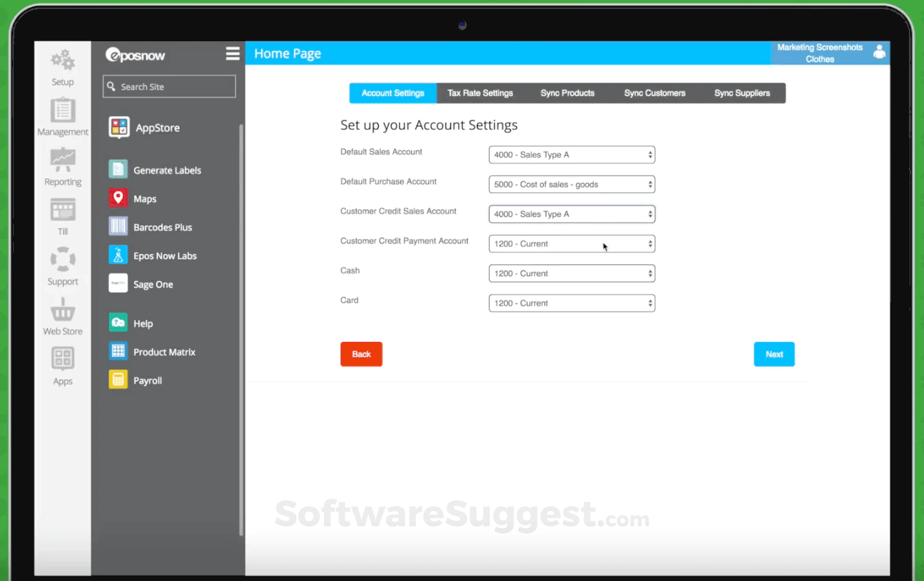Switch to the Tax Rate Settings tab
Viewport: 924px width, 581px height.
point(480,93)
